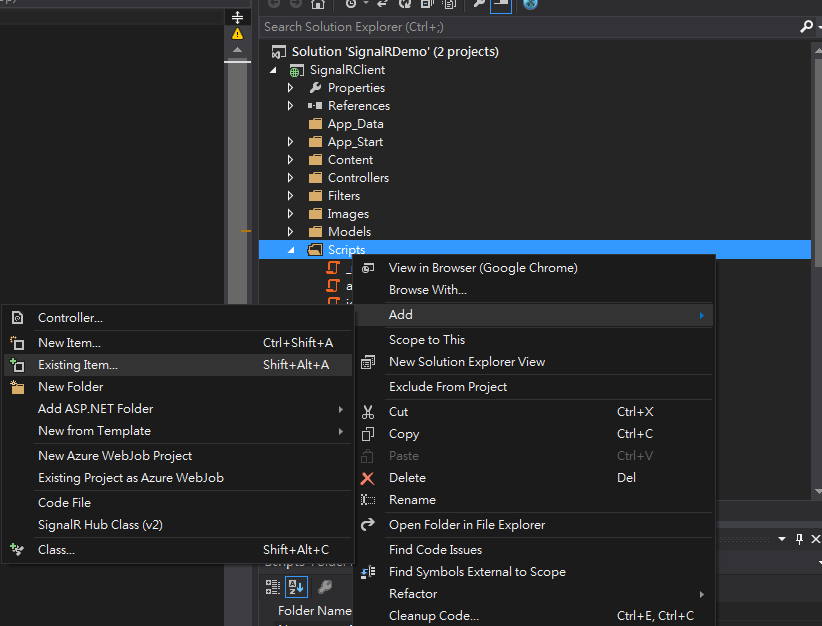Click the yellow warning triangle icon
The height and width of the screenshot is (626, 822).
click(x=237, y=34)
